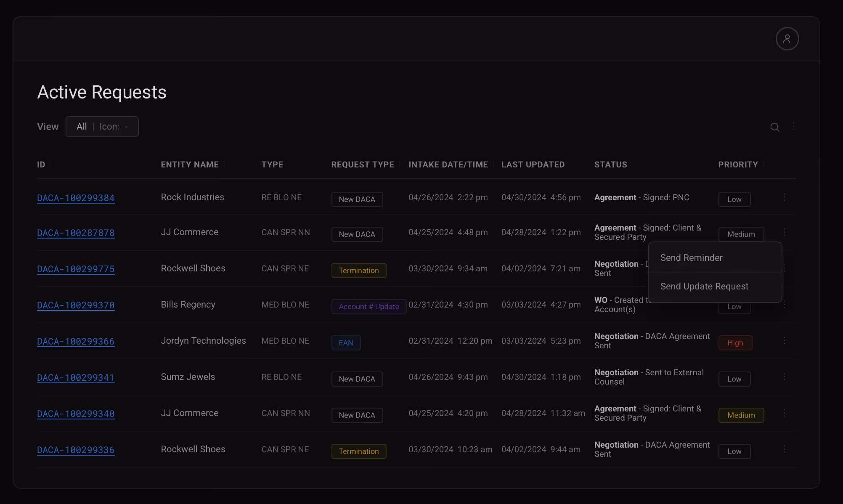Open request DACA-100299336

tap(76, 450)
